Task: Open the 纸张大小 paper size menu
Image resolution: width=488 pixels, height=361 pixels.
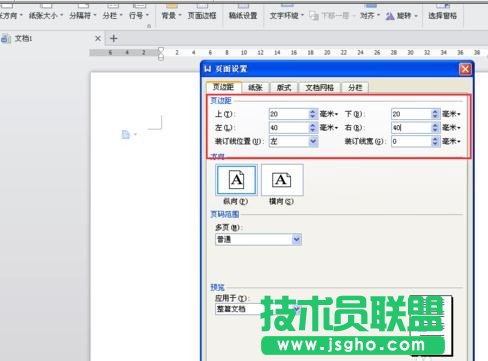Action: [46, 15]
